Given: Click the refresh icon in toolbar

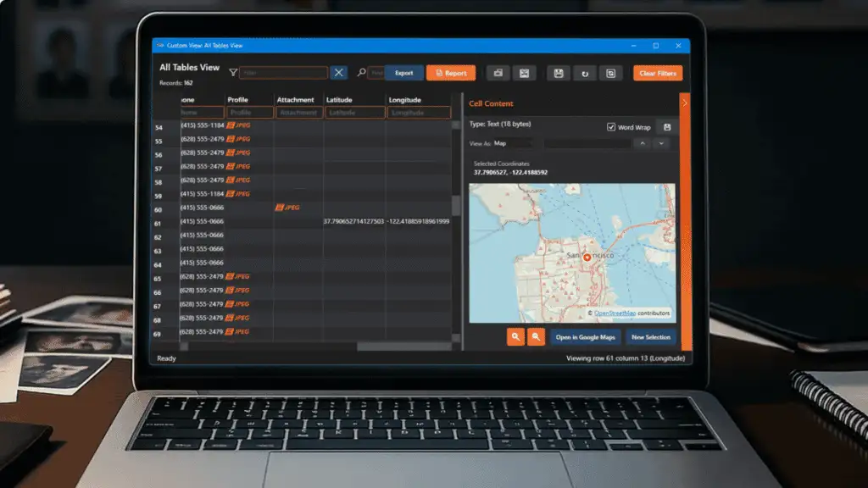Looking at the screenshot, I should pyautogui.click(x=584, y=74).
